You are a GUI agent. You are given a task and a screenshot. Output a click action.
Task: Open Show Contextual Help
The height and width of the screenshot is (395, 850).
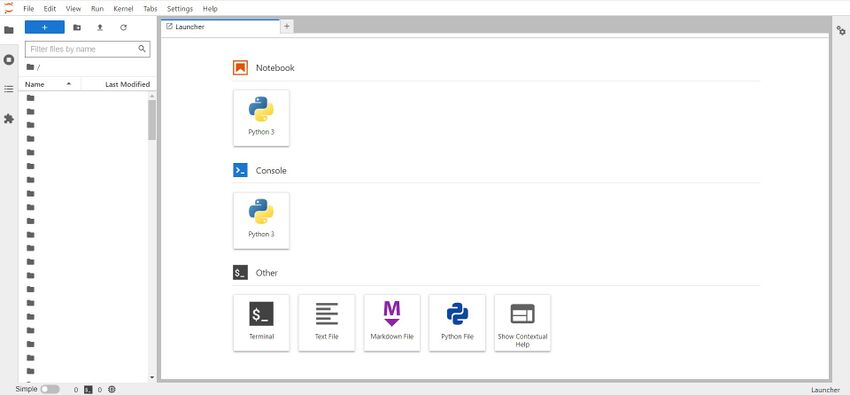click(x=523, y=323)
